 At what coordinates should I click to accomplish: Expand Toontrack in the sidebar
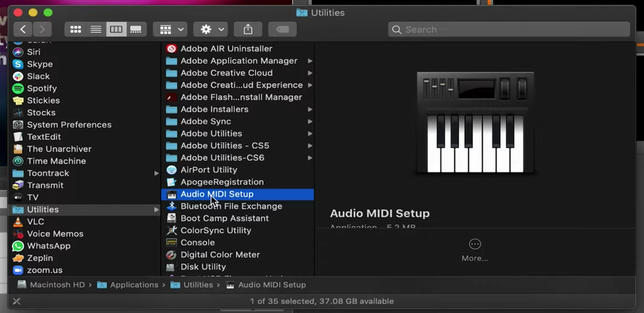pos(157,173)
